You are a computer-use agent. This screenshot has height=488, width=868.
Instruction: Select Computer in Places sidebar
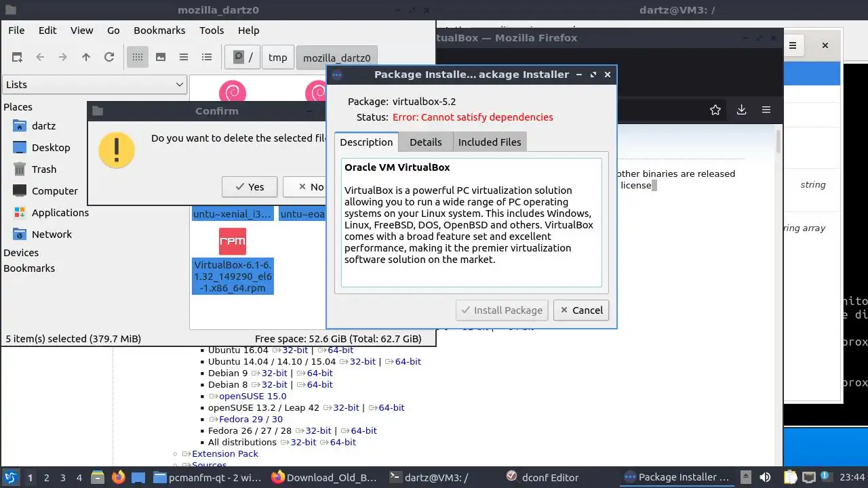coord(54,191)
